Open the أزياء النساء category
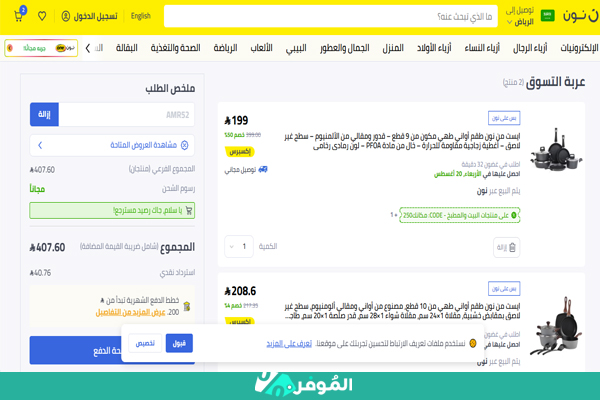 482,48
